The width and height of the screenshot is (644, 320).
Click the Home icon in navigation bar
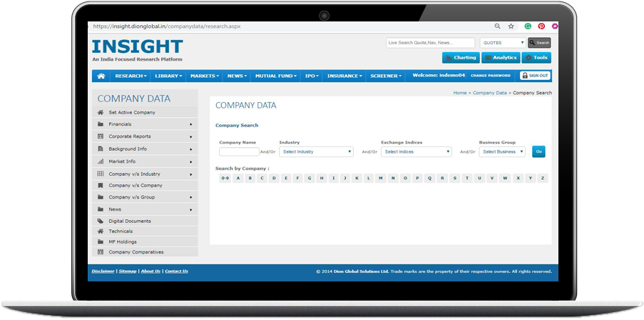point(101,76)
